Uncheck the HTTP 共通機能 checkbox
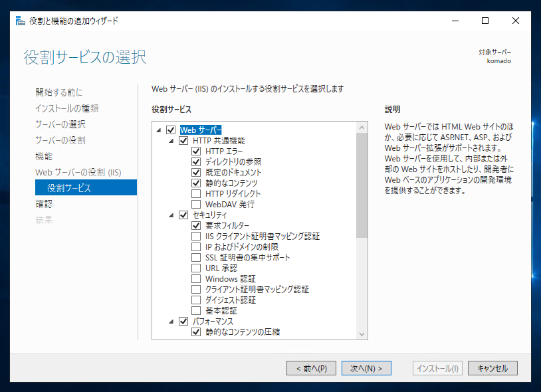541x392 pixels. tap(183, 140)
